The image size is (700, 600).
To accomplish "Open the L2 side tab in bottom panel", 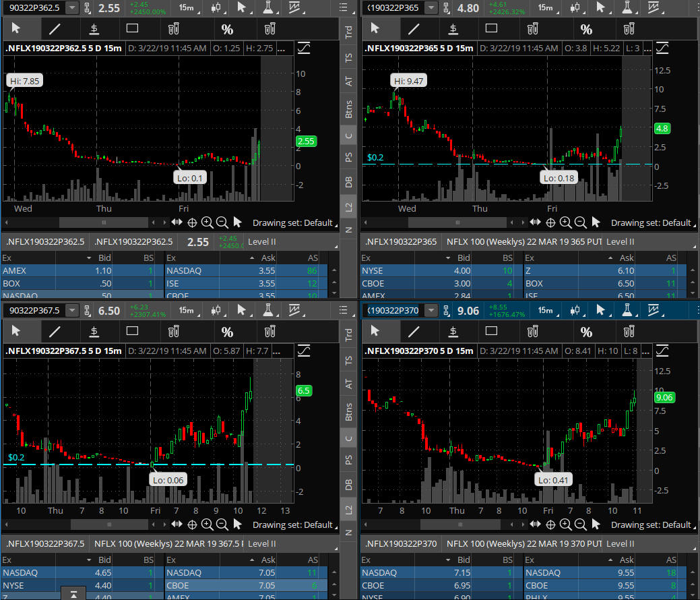I will [348, 508].
